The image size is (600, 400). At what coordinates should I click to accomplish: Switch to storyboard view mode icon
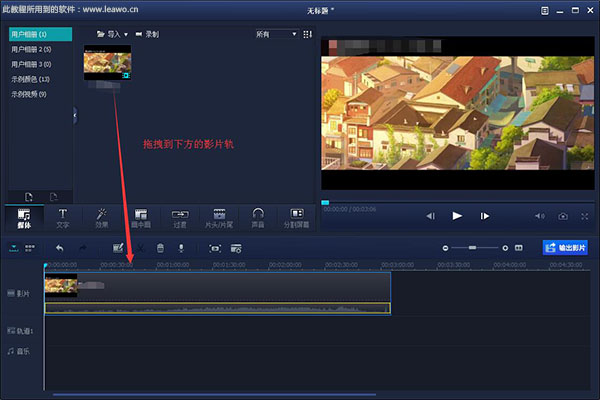tap(30, 248)
